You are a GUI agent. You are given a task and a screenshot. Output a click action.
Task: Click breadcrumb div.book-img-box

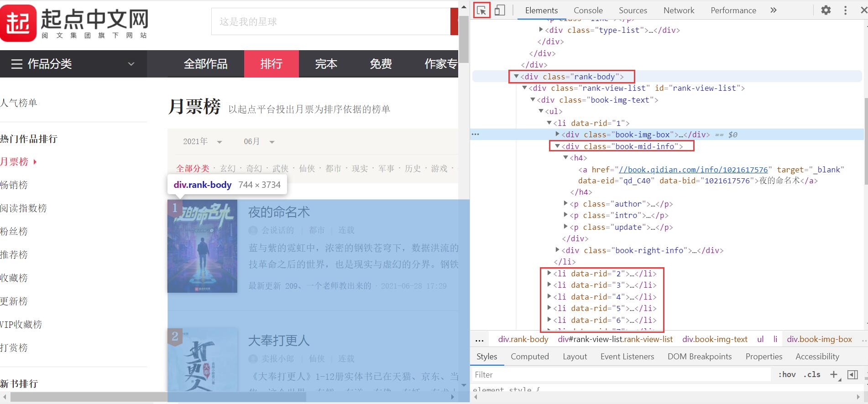(x=819, y=339)
